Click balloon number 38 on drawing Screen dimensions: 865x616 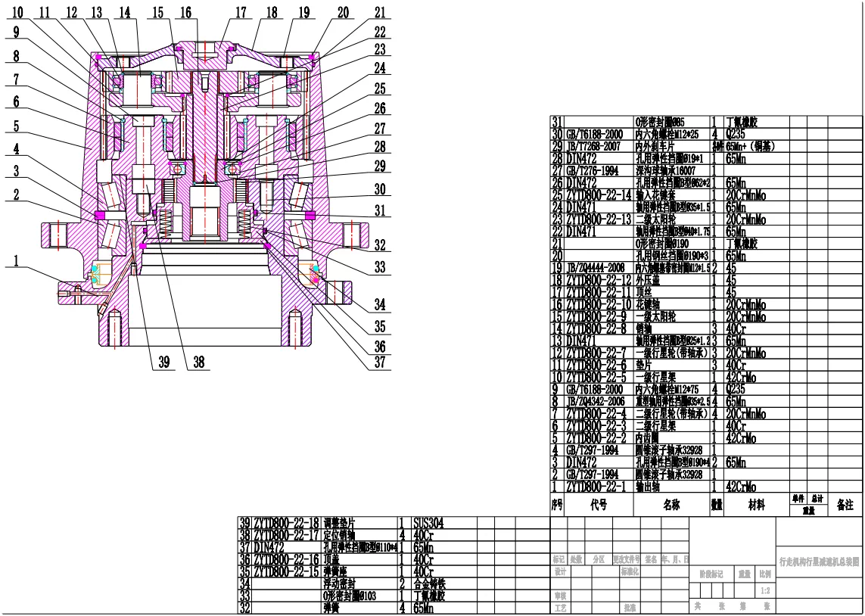[198, 362]
